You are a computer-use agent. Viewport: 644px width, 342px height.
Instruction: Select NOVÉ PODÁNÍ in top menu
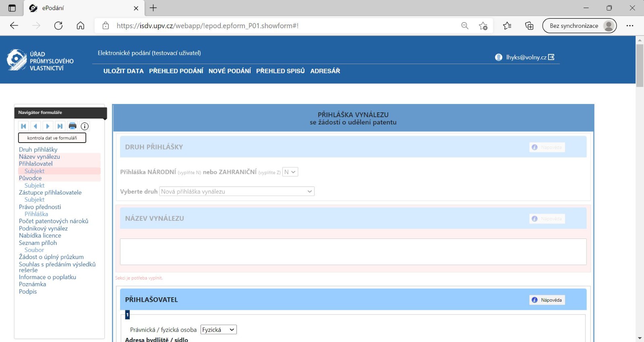tap(229, 71)
